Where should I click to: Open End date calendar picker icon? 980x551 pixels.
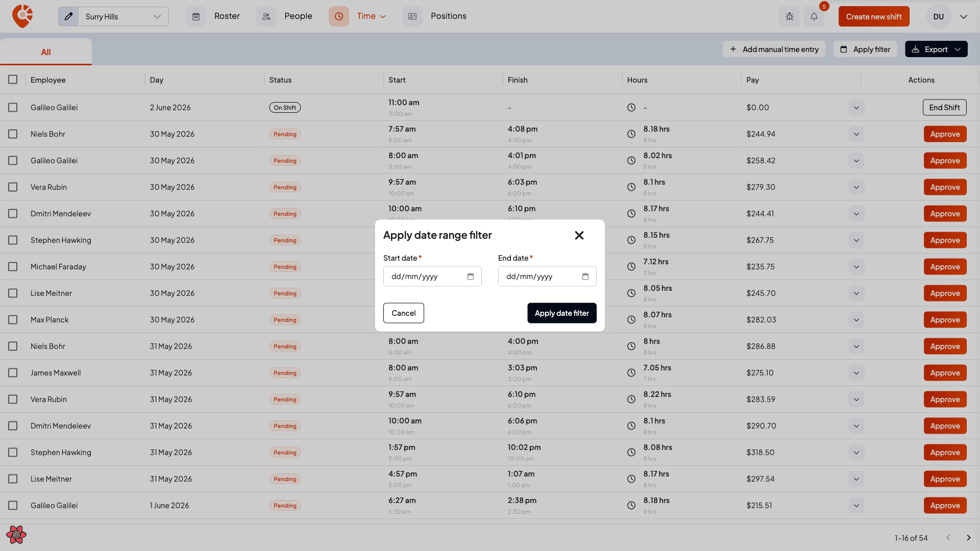[x=585, y=277]
